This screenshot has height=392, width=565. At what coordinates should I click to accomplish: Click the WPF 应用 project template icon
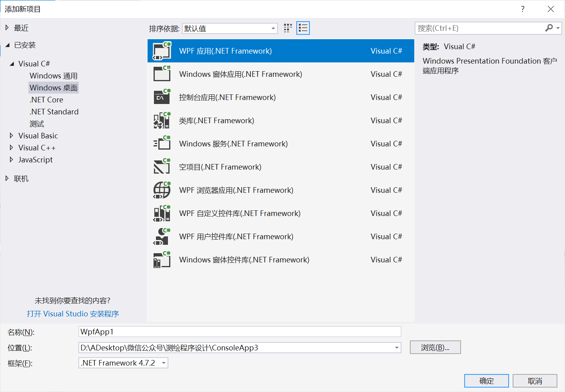pos(162,51)
